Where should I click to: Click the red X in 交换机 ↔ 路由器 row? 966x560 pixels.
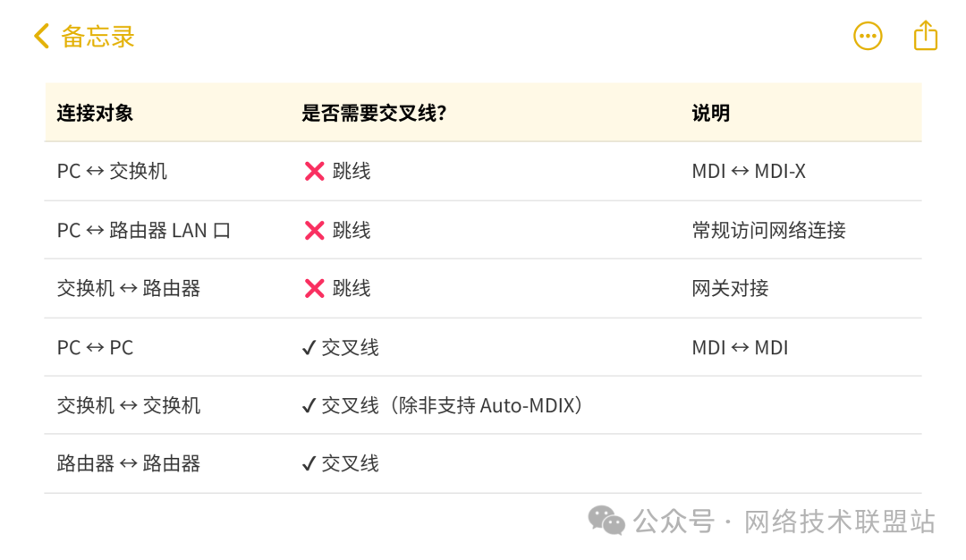[314, 289]
